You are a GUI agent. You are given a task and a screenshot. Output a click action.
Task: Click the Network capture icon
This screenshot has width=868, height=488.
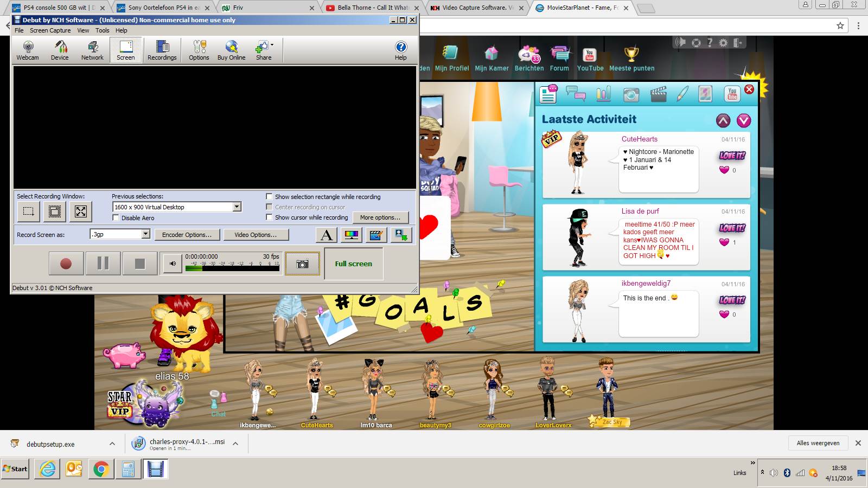pos(92,50)
